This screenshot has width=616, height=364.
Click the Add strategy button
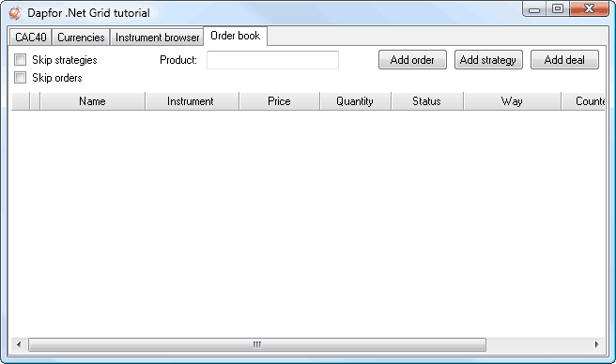[488, 60]
